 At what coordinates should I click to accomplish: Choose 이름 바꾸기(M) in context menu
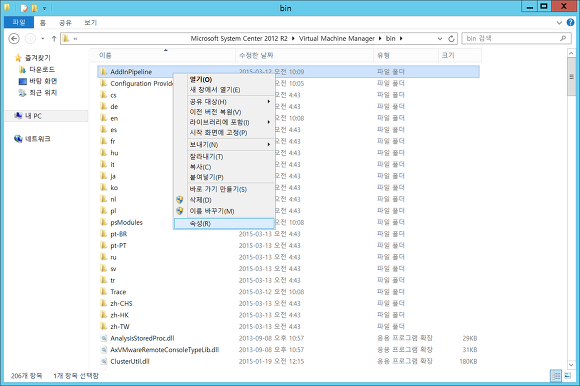[x=224, y=211]
